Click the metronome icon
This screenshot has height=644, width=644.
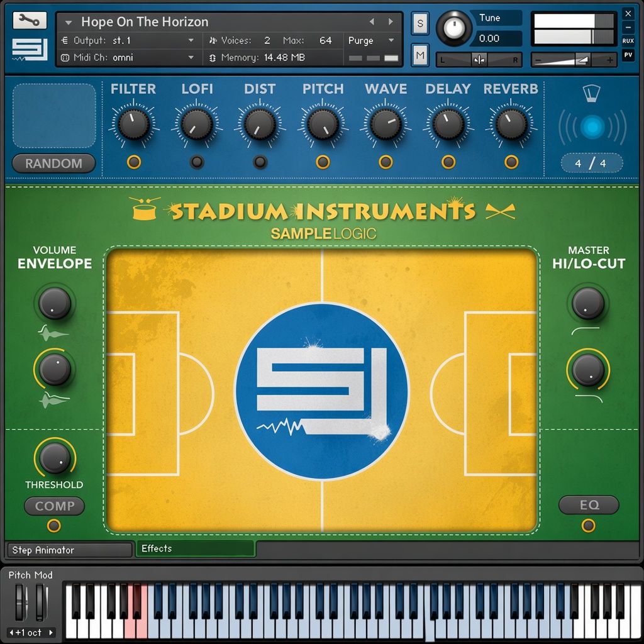tap(591, 94)
